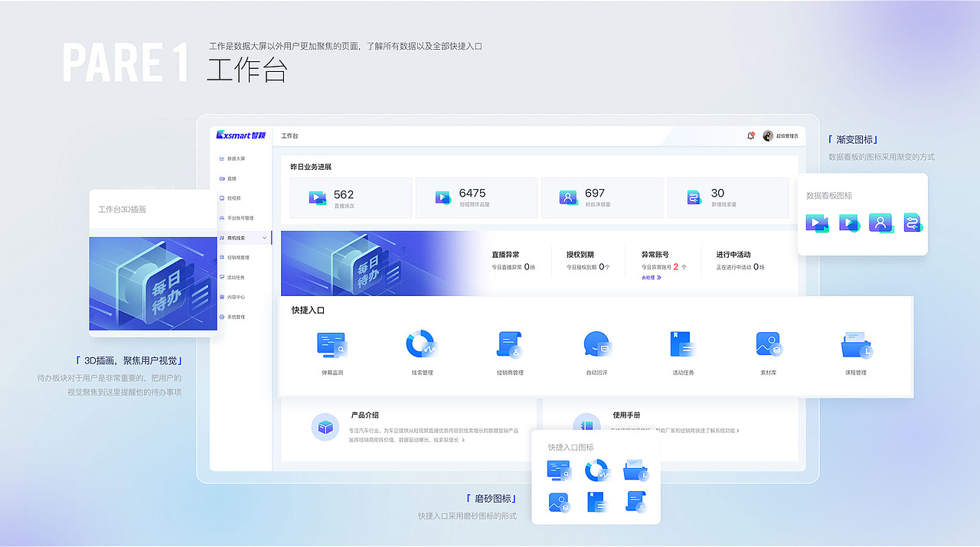Click the 6475 短视频作品量 play icon
Viewport: 980px width, 547px height.
(444, 197)
